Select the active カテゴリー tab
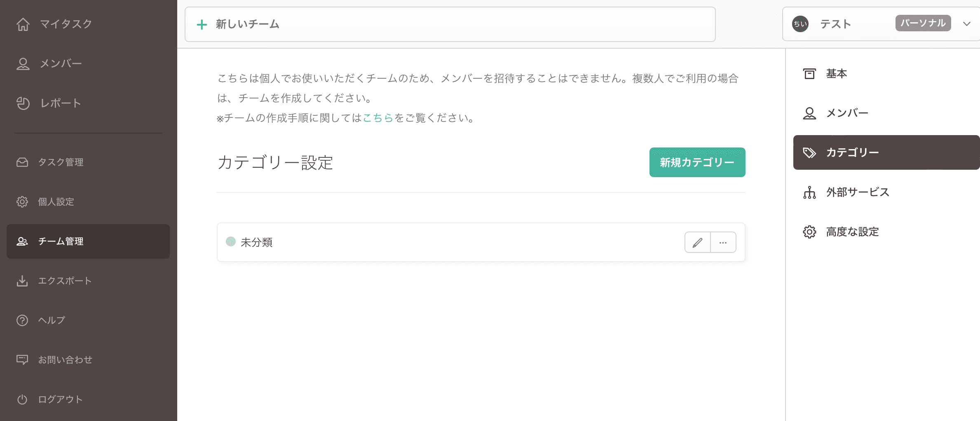The image size is (980, 421). click(x=886, y=152)
